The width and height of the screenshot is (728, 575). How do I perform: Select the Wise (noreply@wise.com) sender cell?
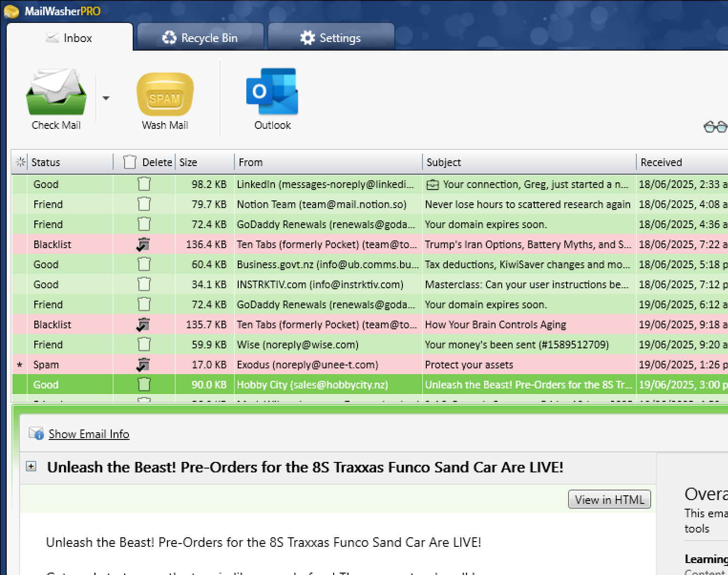328,345
